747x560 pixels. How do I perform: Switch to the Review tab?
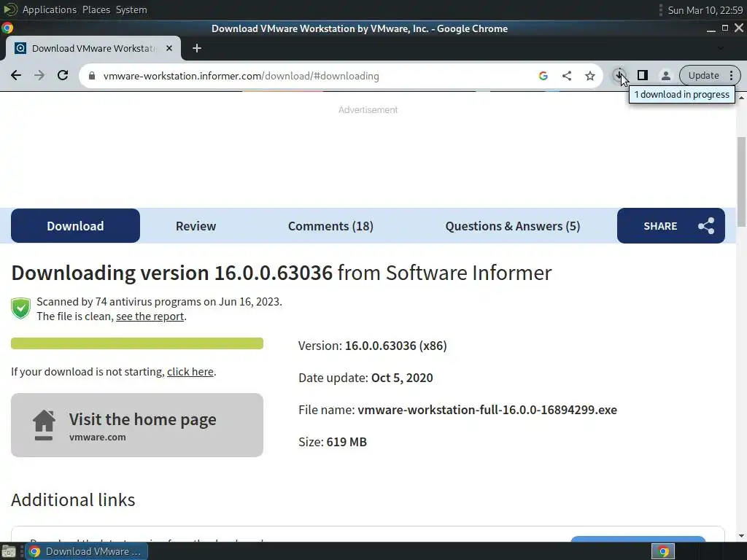point(196,226)
